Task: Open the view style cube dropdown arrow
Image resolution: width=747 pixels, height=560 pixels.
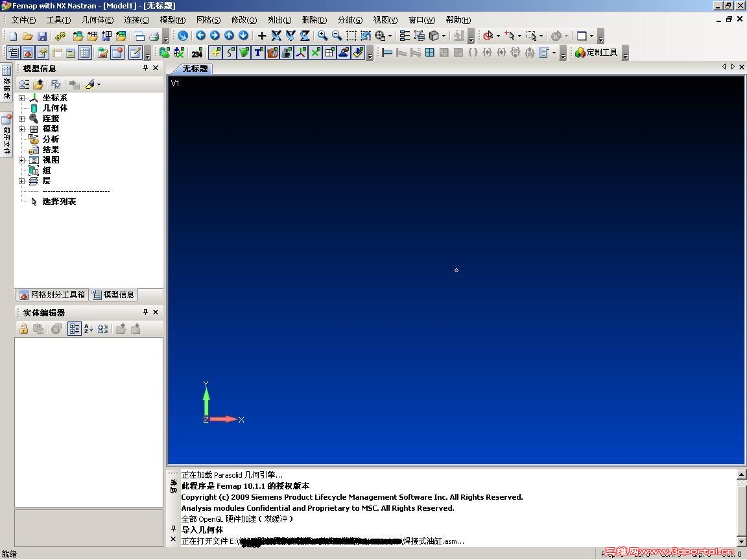Action: coord(444,36)
